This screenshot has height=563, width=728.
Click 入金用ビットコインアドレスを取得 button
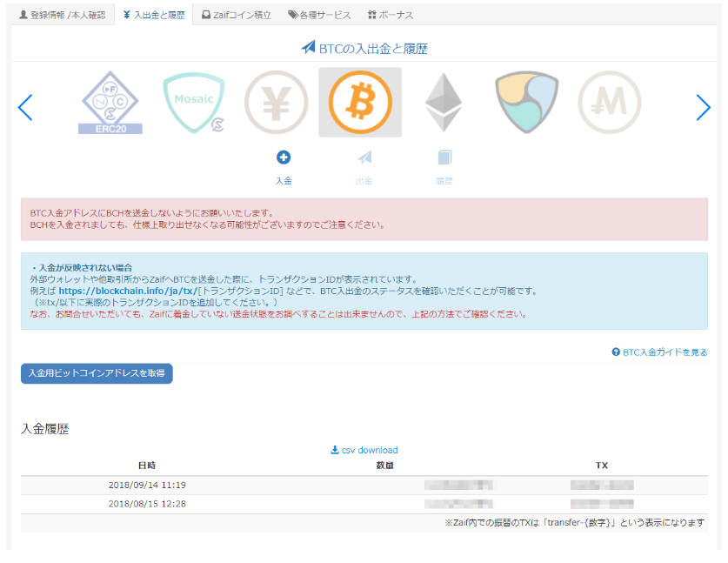tap(97, 373)
